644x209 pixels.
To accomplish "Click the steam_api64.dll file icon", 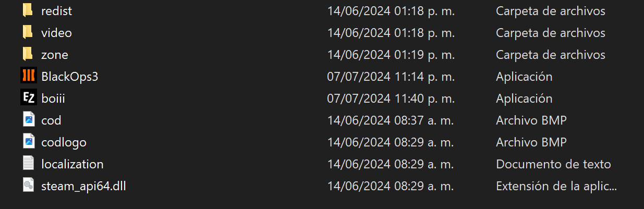I will [x=29, y=186].
